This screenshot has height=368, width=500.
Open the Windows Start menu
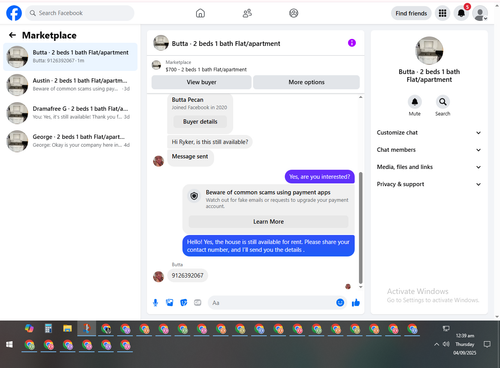(9, 344)
